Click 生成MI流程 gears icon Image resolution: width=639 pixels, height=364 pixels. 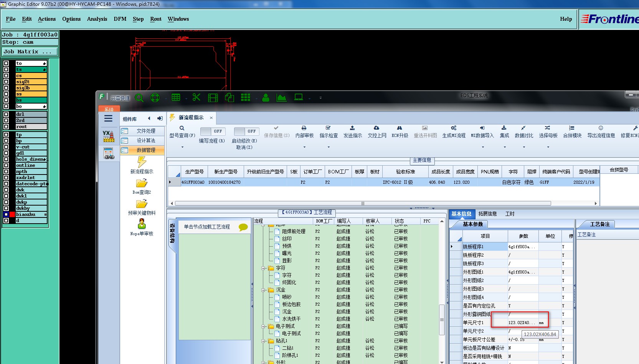[x=454, y=128]
